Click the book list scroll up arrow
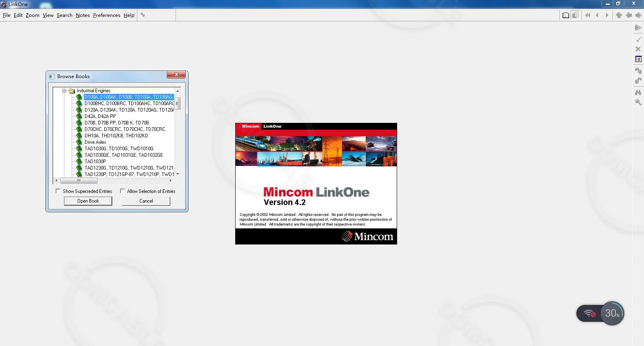 pos(178,91)
